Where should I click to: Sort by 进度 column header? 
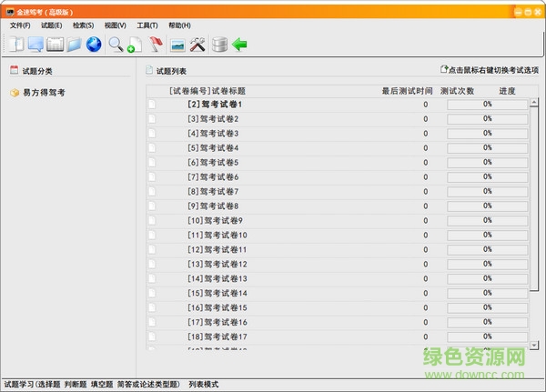pyautogui.click(x=507, y=91)
